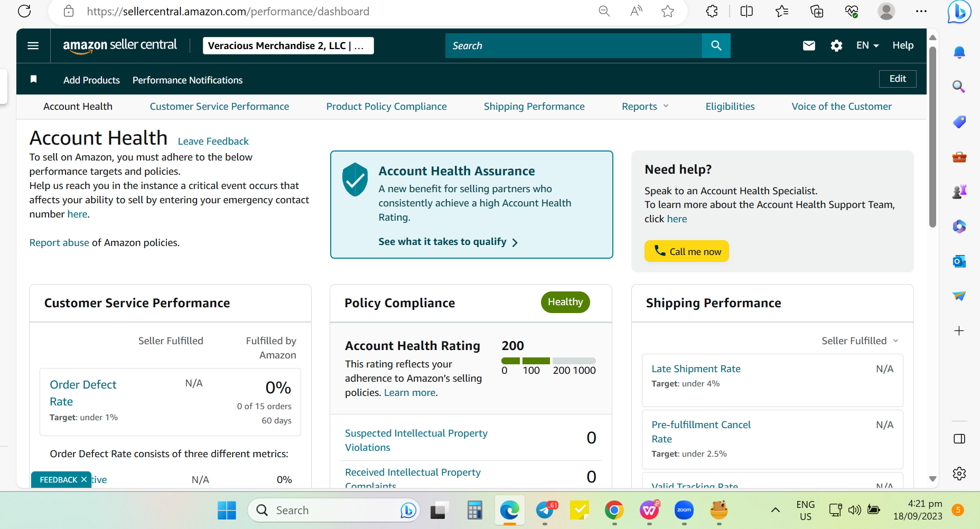Open the browser Extensions puzzle icon
The width and height of the screenshot is (980, 529).
[712, 11]
